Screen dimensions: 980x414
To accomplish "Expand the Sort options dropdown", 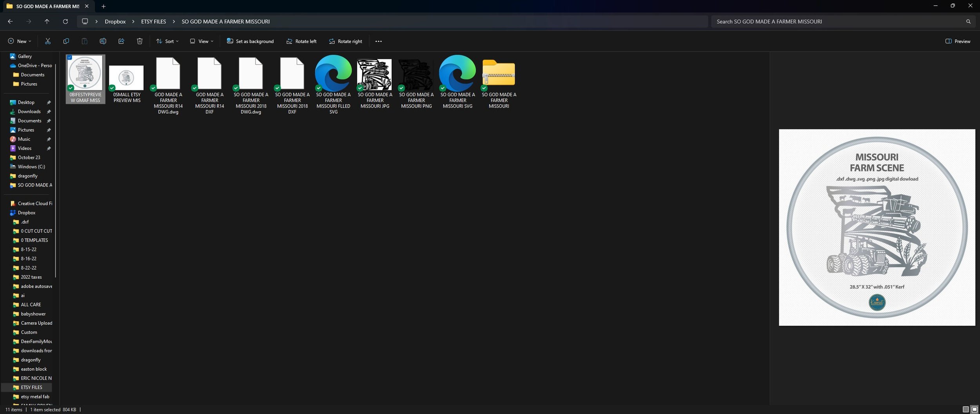I will [x=167, y=41].
